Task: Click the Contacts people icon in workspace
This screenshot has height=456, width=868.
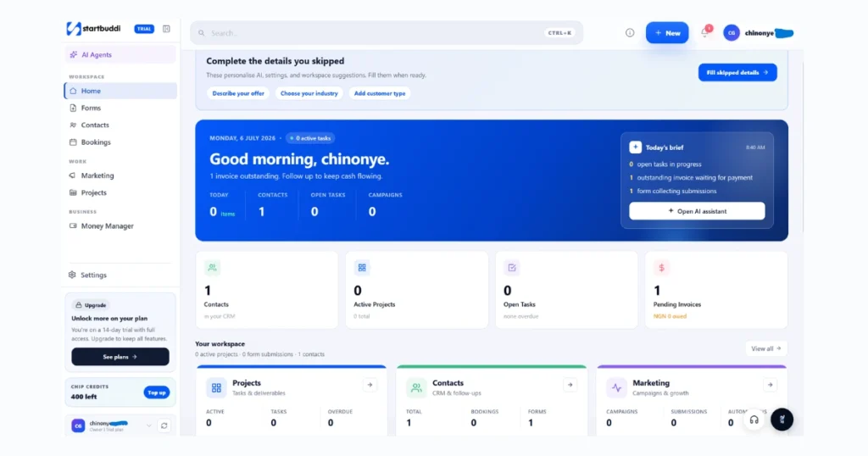Action: pyautogui.click(x=416, y=388)
